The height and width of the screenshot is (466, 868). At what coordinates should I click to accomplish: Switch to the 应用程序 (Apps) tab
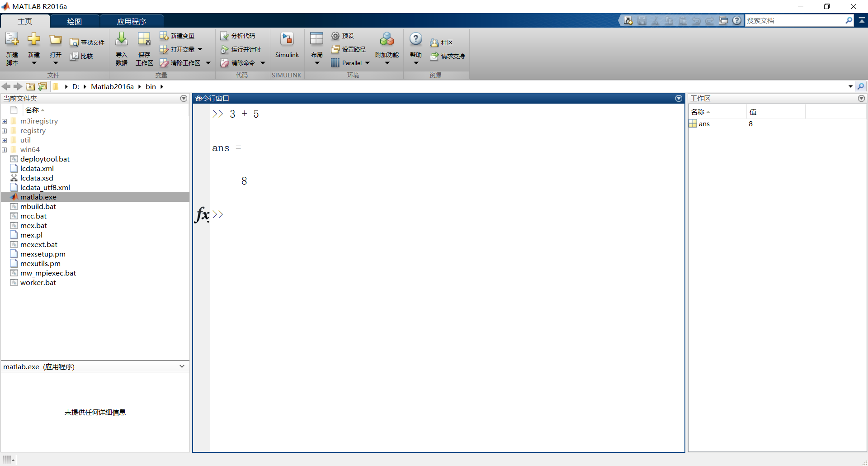click(x=132, y=21)
